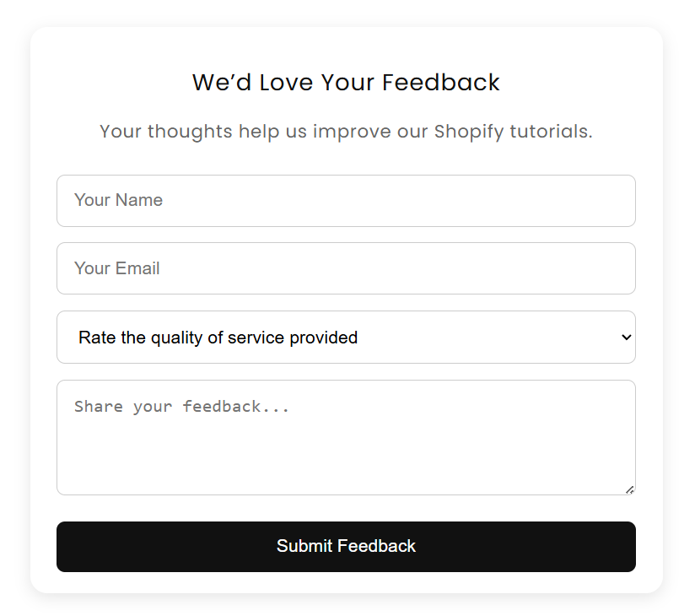Viewport: 695px width, 616px height.
Task: Focus the Your Email input box
Action: tap(346, 268)
